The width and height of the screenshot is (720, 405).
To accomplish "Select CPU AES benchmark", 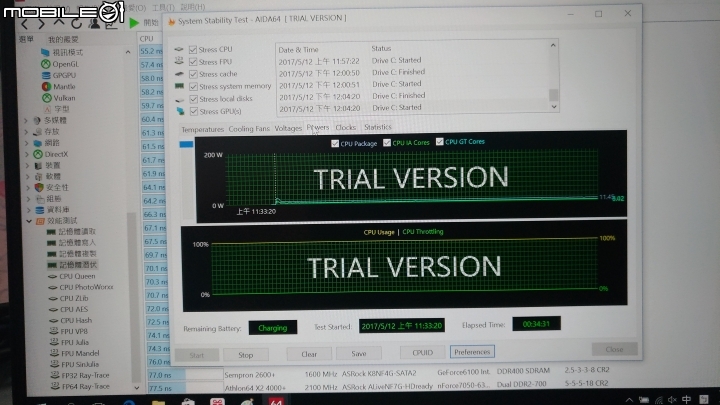I will click(x=74, y=309).
